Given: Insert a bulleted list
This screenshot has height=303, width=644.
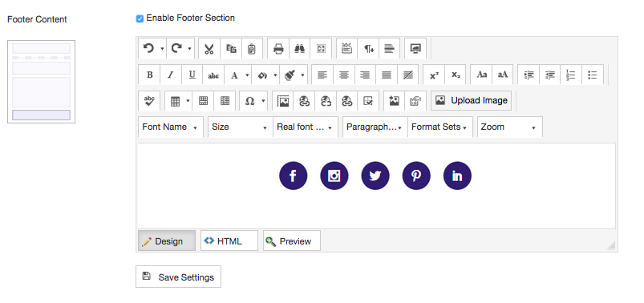Looking at the screenshot, I should pos(592,75).
